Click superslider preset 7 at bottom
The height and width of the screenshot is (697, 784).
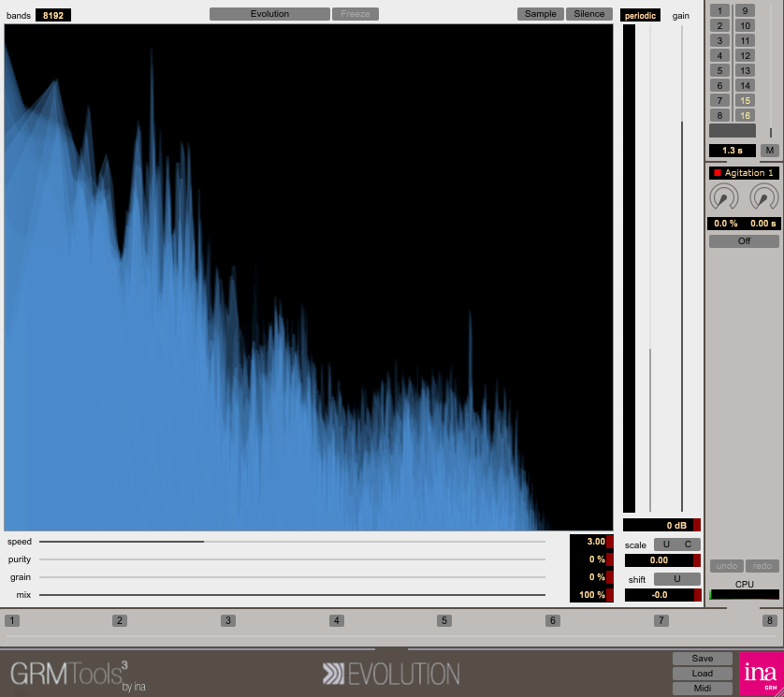point(661,621)
